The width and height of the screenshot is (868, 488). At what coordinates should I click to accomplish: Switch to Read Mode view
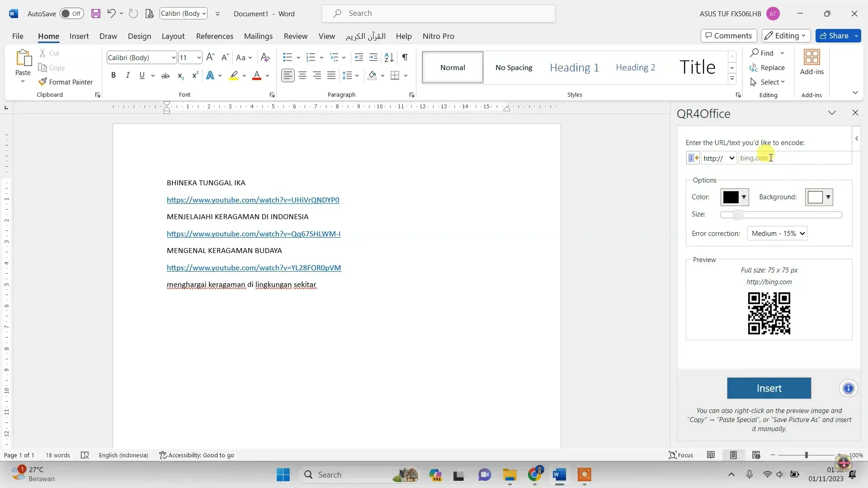tap(711, 455)
